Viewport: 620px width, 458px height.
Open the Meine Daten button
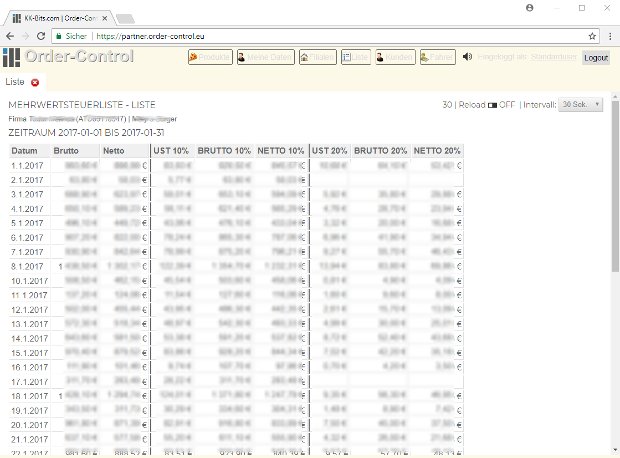click(x=265, y=57)
